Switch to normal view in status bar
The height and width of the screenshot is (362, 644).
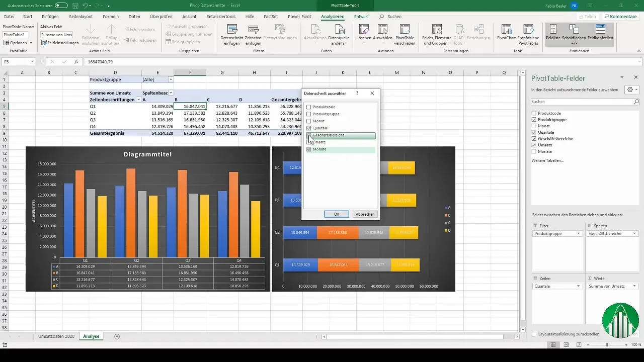(x=553, y=345)
